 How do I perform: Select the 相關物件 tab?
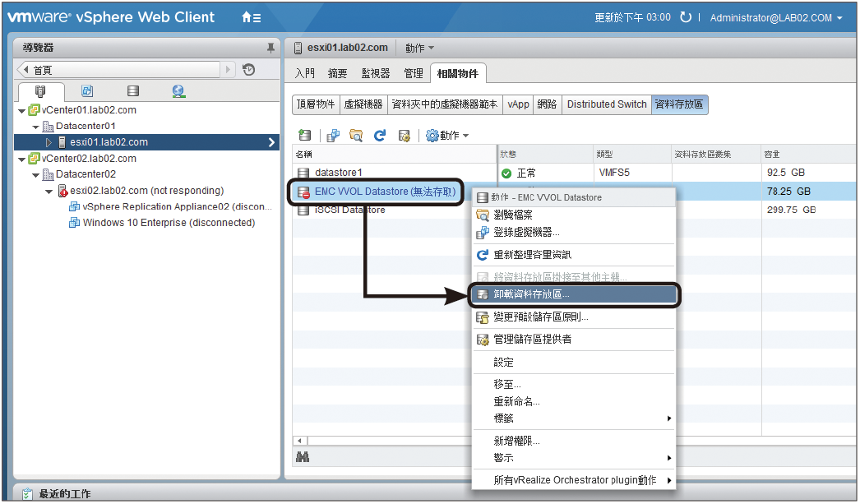(x=458, y=73)
